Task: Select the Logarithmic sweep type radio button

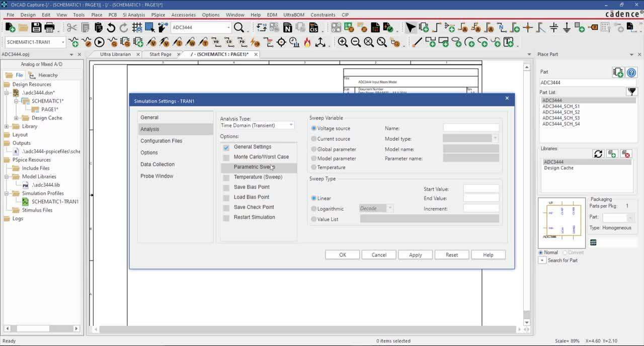Action: coord(314,209)
